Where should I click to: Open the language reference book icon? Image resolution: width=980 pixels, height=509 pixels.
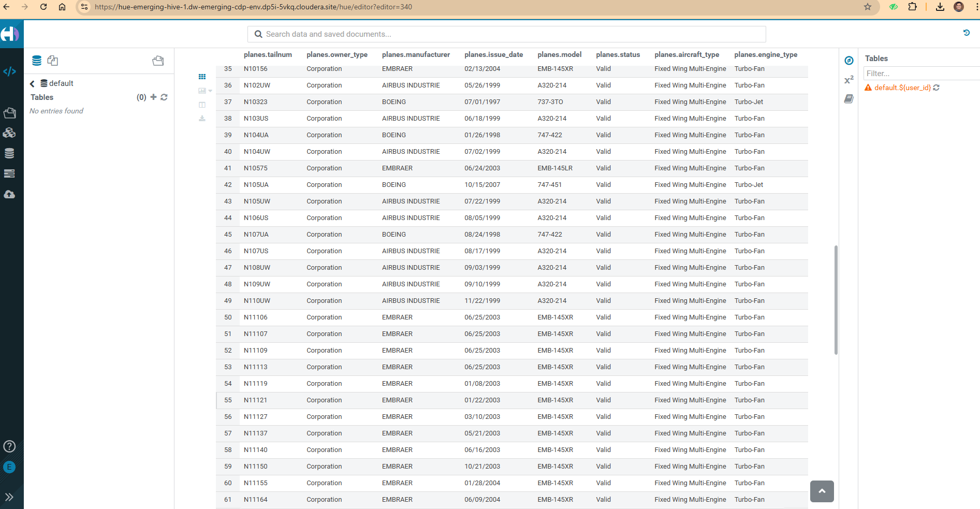click(x=849, y=98)
